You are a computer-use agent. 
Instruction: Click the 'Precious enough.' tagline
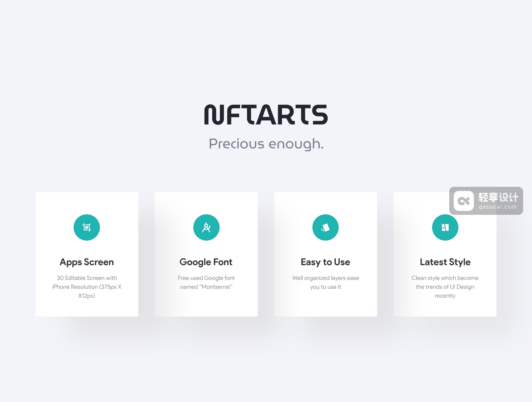pyautogui.click(x=266, y=144)
